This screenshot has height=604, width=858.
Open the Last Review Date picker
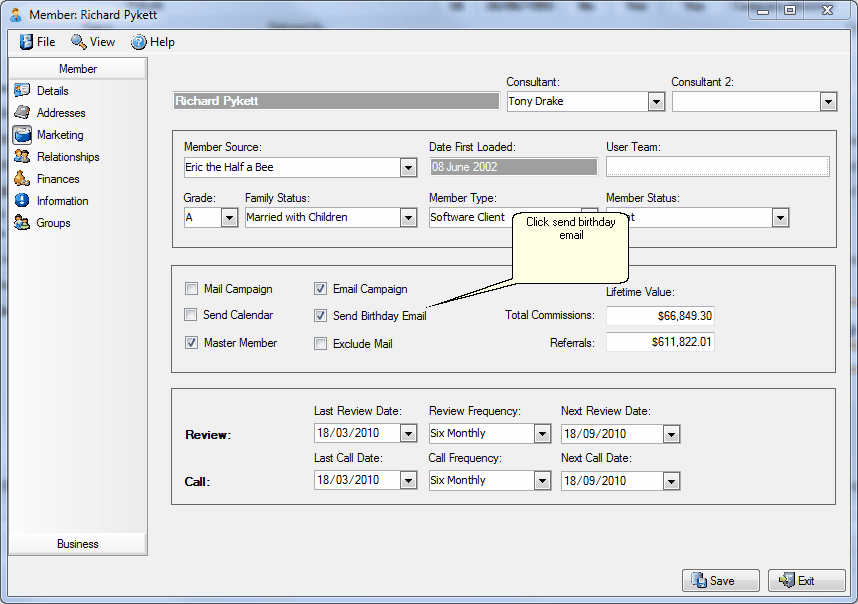click(x=408, y=434)
